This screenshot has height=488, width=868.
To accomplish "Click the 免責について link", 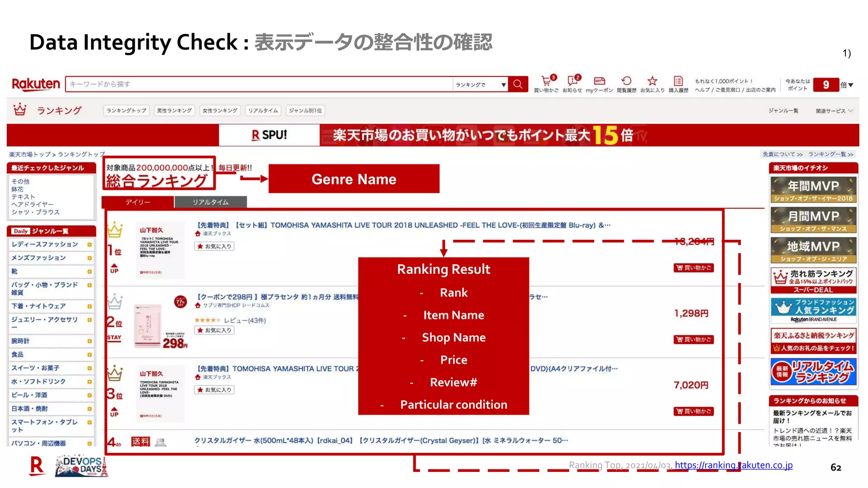I will pos(783,154).
